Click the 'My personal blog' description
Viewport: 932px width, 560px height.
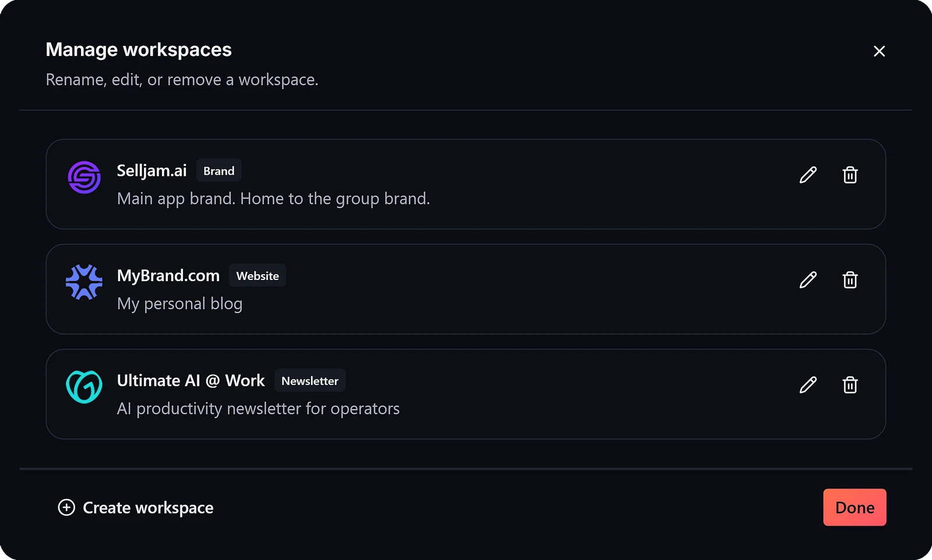click(179, 304)
